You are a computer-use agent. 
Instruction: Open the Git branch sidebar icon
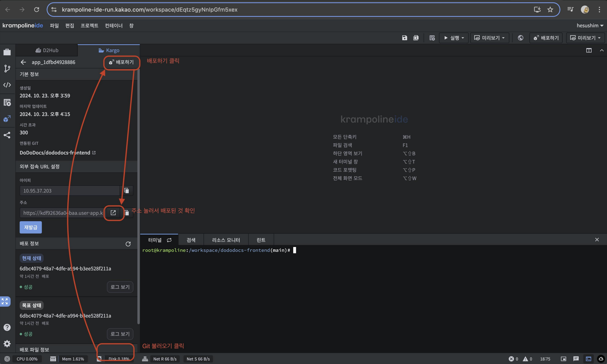(x=7, y=69)
